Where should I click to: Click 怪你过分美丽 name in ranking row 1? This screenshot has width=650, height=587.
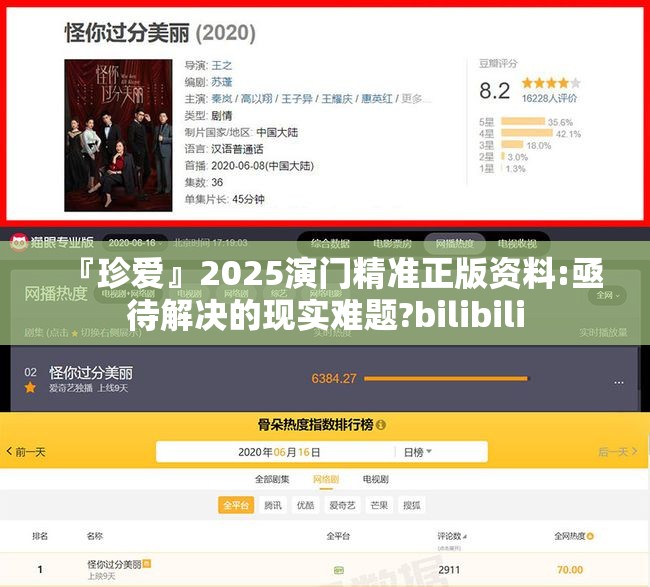(x=114, y=564)
